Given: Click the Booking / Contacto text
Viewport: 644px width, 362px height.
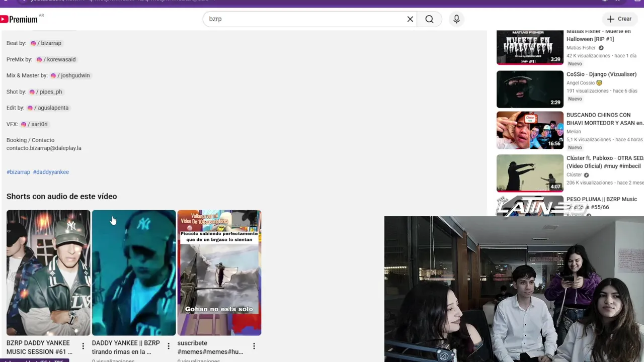Looking at the screenshot, I should click(30, 140).
